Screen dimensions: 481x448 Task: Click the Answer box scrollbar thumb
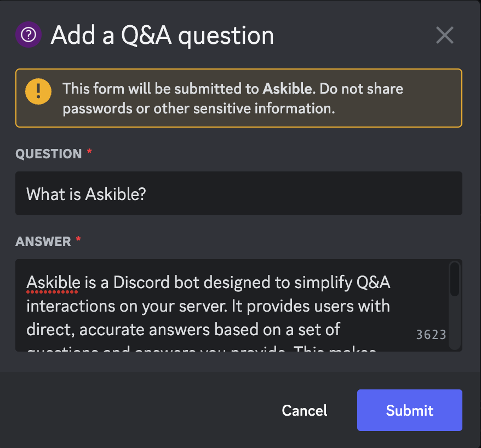(454, 279)
